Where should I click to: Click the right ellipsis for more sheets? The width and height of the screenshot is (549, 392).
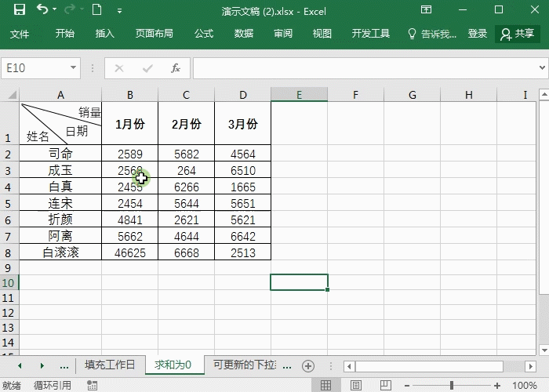point(287,366)
